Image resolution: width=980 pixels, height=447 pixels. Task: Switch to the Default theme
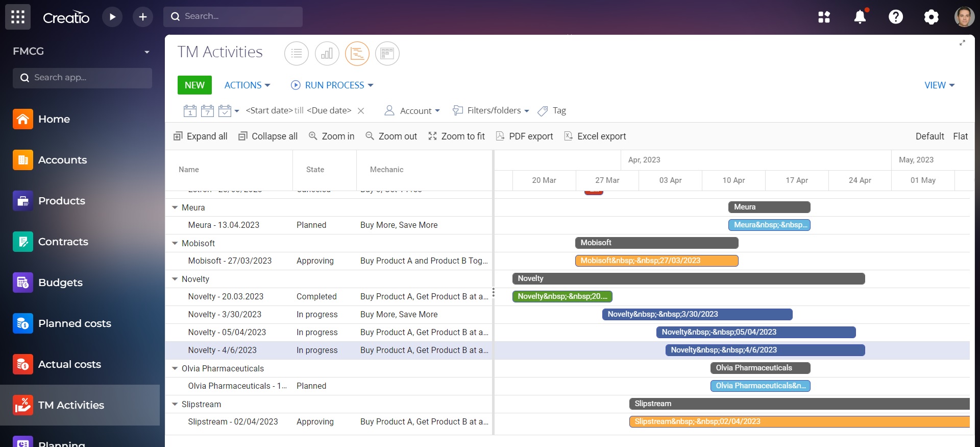click(929, 136)
